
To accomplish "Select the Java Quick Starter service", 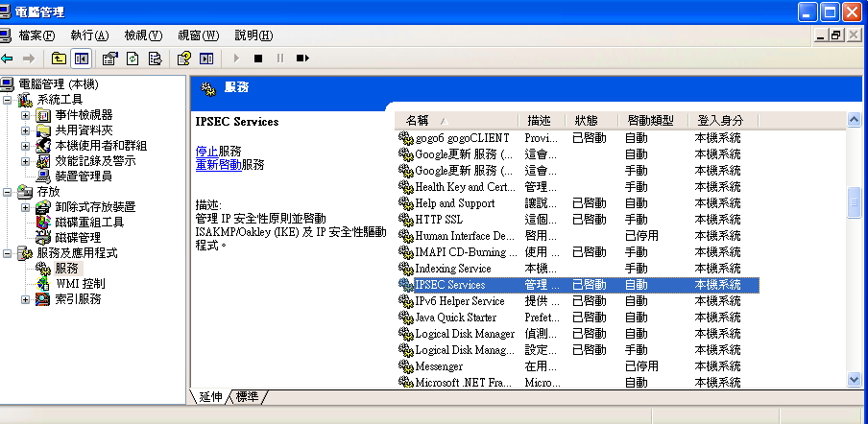I will (x=577, y=318).
